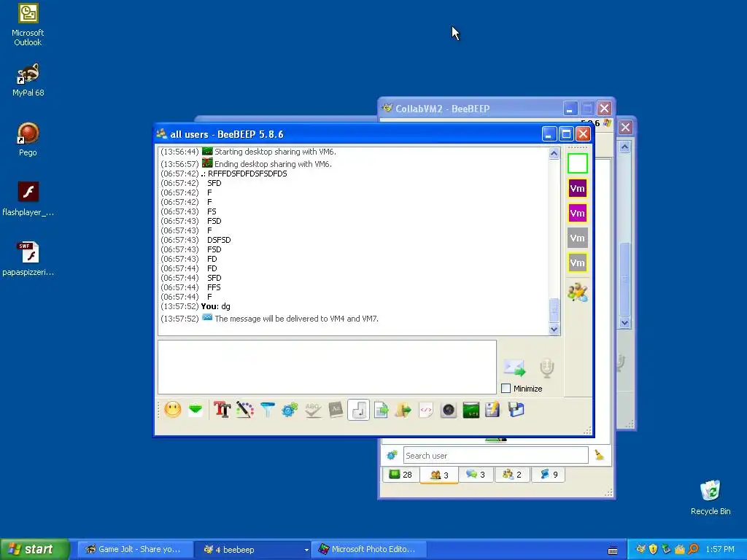Select the MyPal 68 desktop shortcut

[x=28, y=80]
